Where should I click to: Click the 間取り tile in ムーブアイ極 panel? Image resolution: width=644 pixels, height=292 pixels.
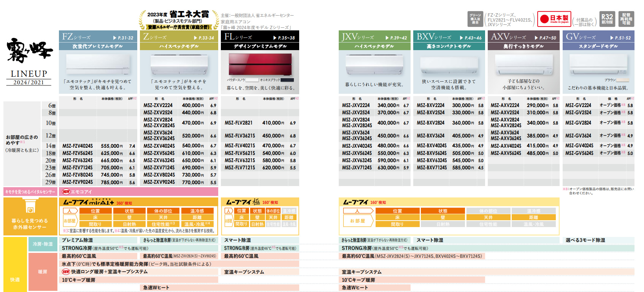[x=241, y=224]
